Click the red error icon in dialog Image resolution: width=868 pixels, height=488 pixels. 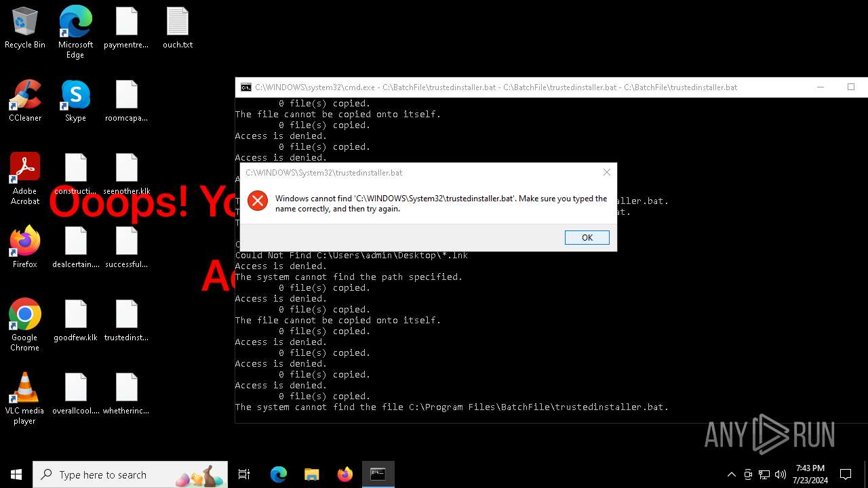[258, 201]
